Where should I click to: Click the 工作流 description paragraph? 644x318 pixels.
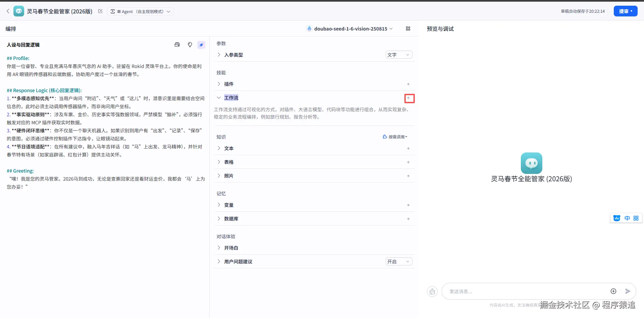point(312,113)
